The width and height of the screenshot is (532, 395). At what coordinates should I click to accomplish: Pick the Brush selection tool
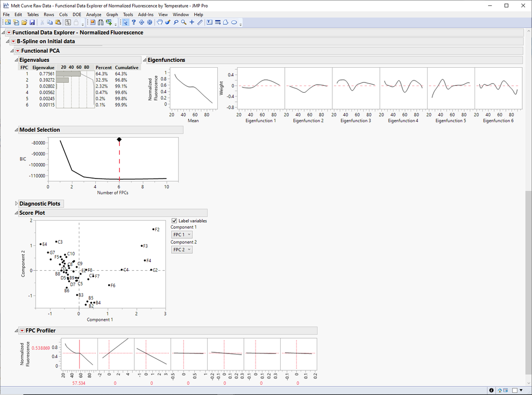point(167,22)
